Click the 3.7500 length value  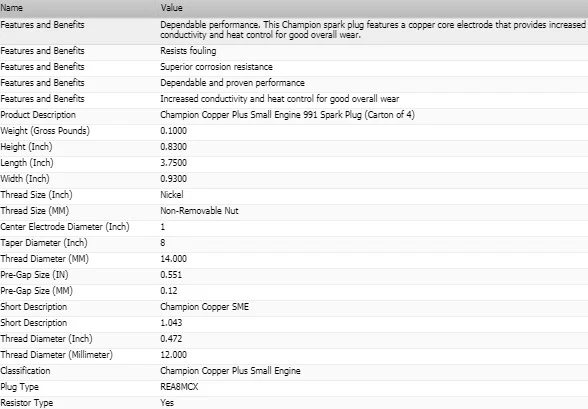click(173, 163)
